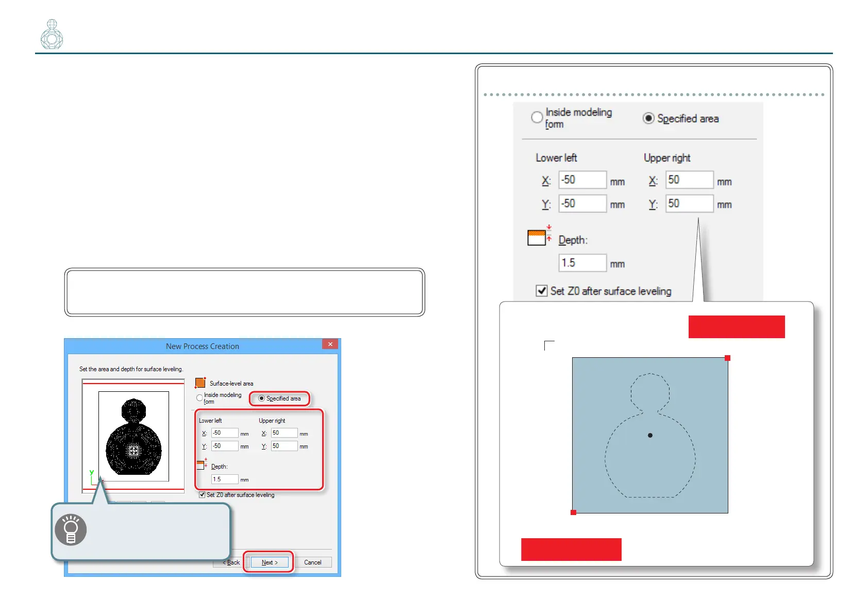This screenshot has height=614, width=868.
Task: Click Lower left Y field in the enlarged view
Action: click(x=582, y=204)
